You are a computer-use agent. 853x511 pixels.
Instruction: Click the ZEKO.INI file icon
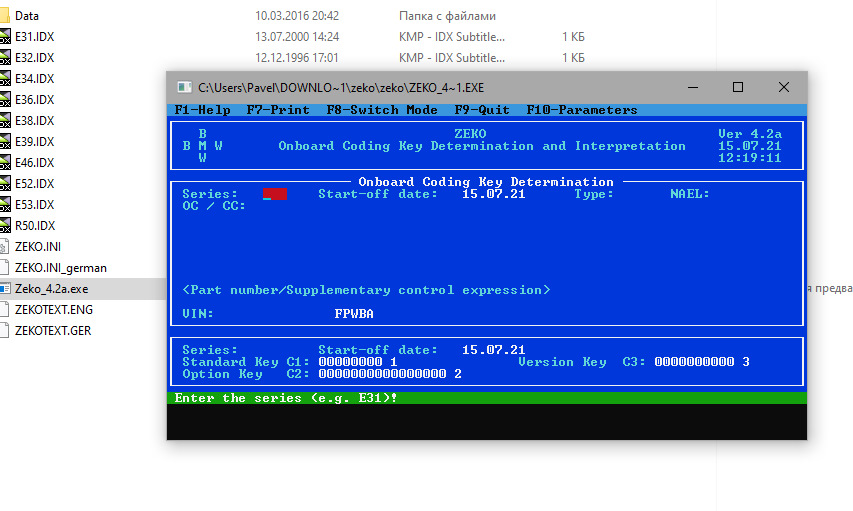[x=4, y=247]
